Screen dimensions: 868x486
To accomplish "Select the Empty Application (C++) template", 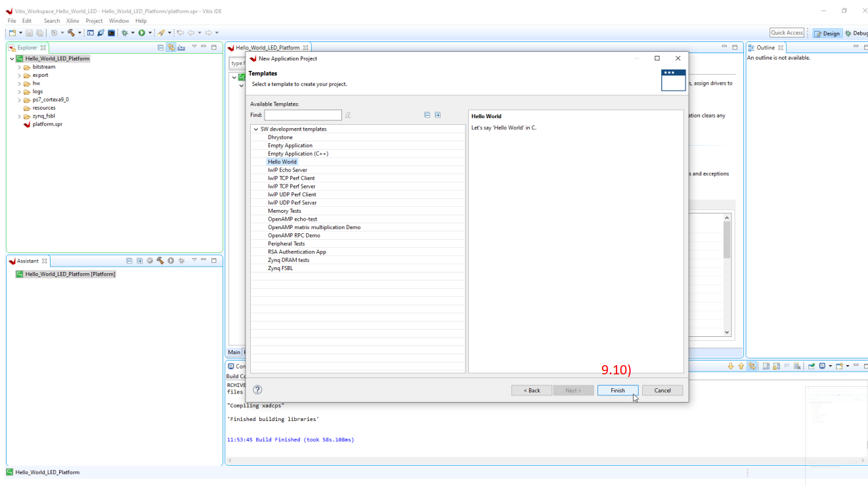I will (x=298, y=154).
